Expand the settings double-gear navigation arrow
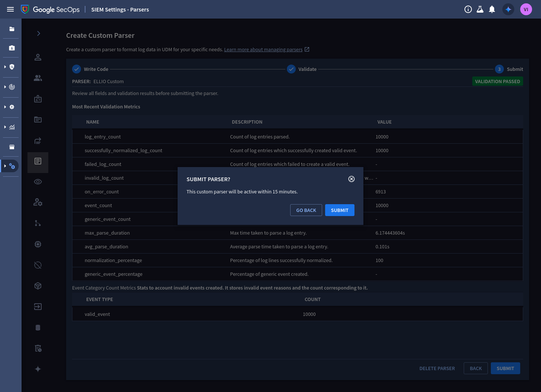Viewport: 541px width, 392px height. pos(5,166)
